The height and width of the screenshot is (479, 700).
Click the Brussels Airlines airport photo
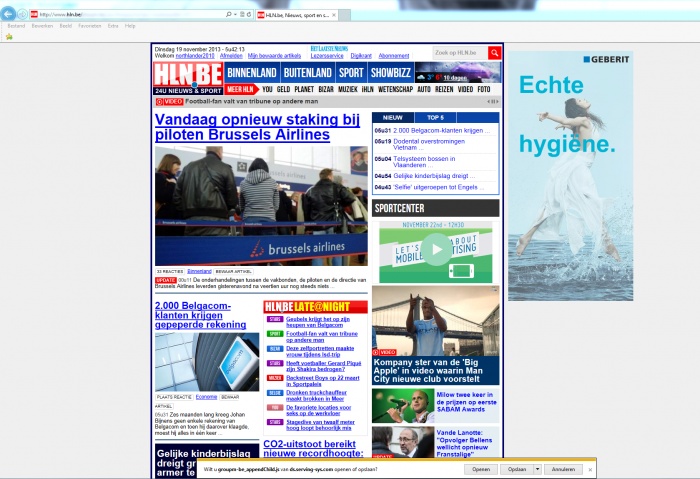[261, 206]
